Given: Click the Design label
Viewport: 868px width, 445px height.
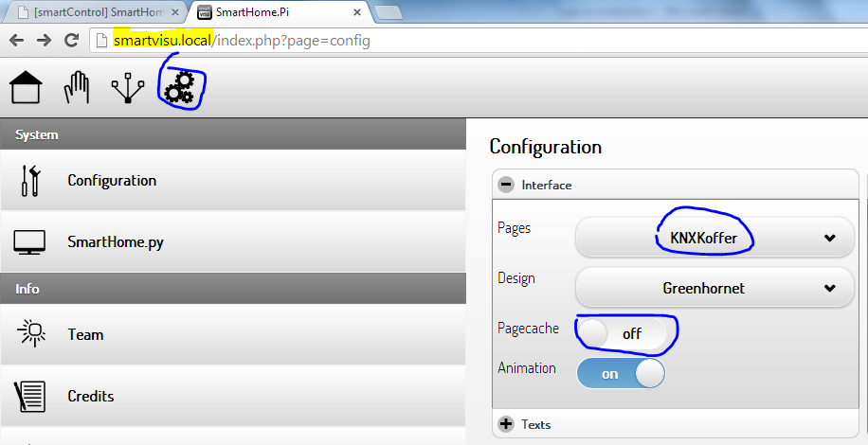Looking at the screenshot, I should point(516,277).
